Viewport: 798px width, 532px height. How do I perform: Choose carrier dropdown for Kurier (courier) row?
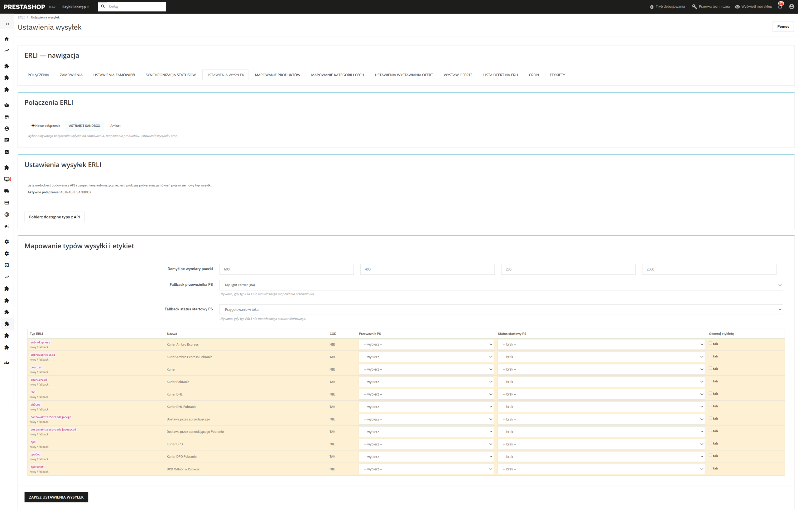pos(426,369)
